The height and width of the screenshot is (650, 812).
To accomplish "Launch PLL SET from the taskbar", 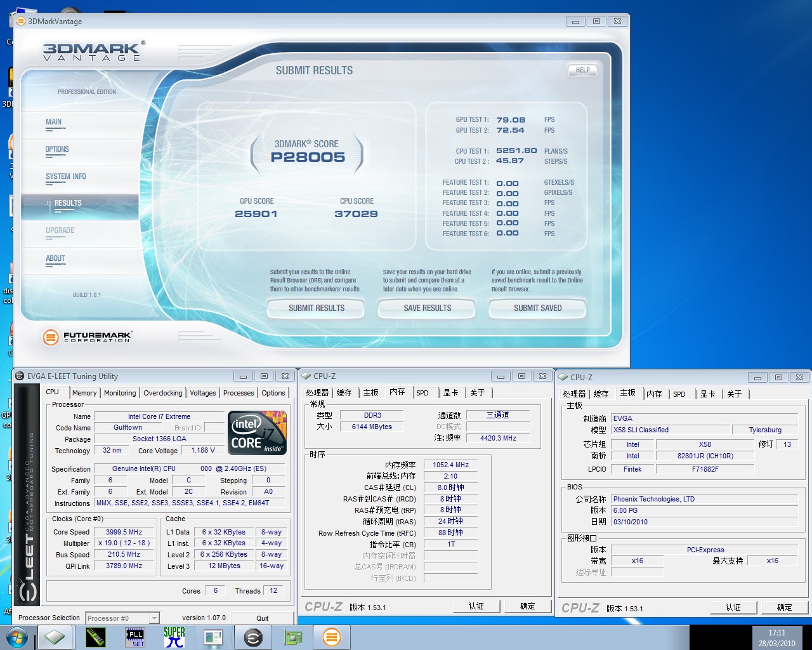I will 135,637.
